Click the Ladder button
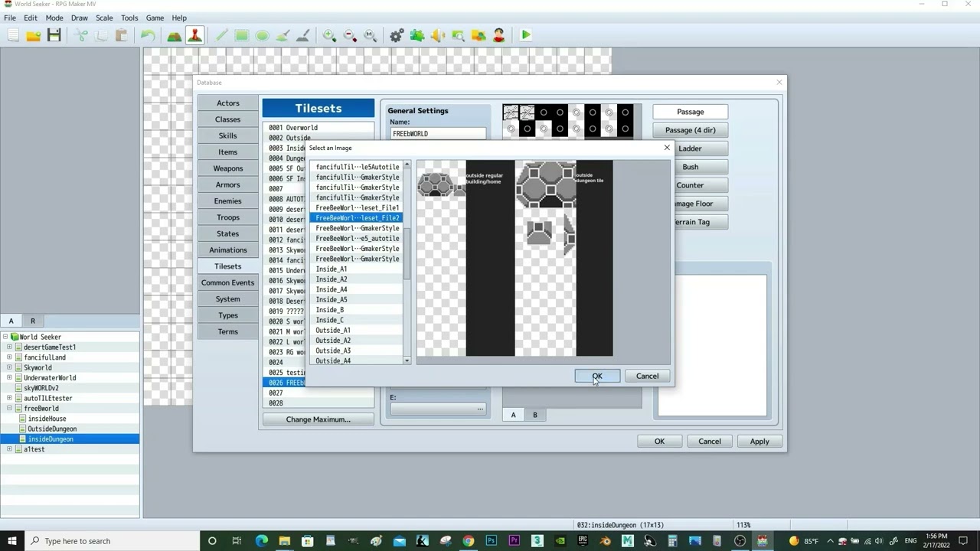The height and width of the screenshot is (551, 980). [690, 148]
